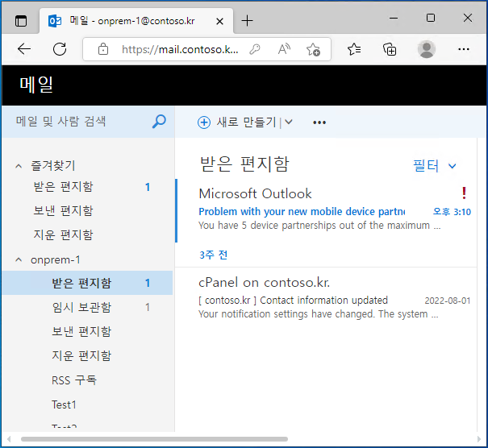Close the onprem-1@contoso.kr tab
The width and height of the screenshot is (488, 448).
coord(219,22)
